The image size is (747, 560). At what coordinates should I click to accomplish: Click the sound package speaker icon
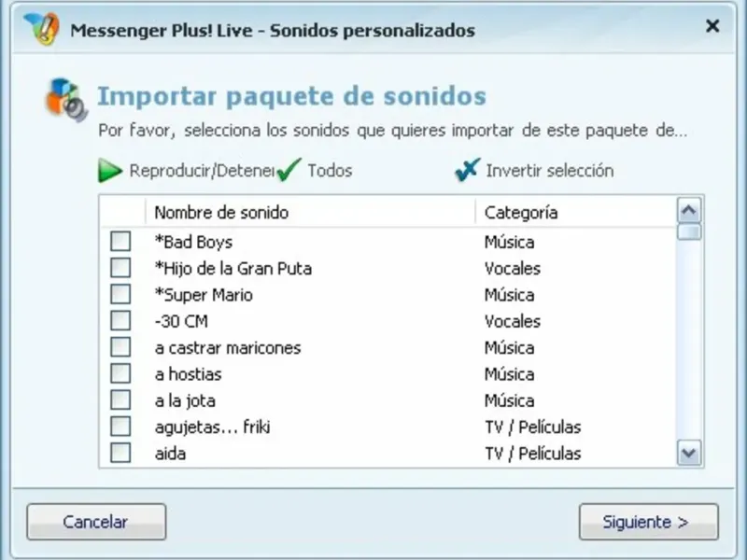(x=66, y=99)
